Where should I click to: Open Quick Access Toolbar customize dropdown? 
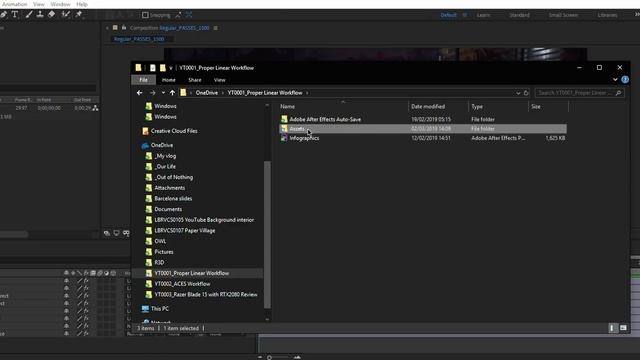coord(171,68)
